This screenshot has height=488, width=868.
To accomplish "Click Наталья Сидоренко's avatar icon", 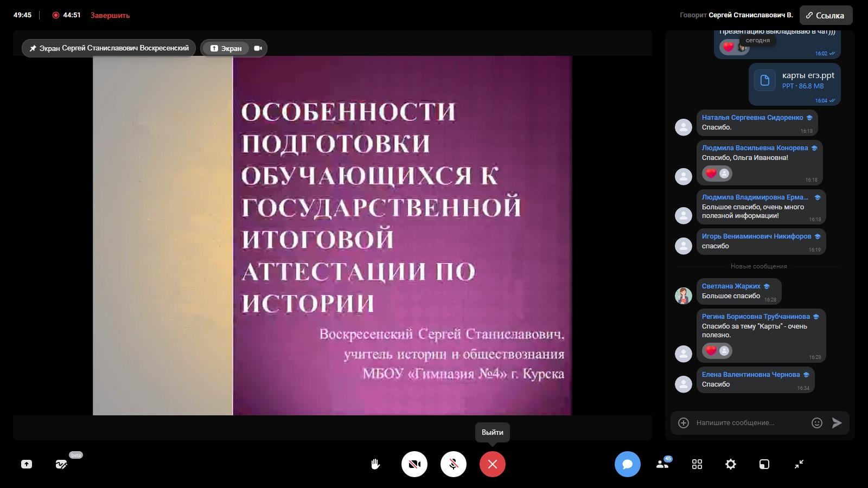I will [684, 127].
